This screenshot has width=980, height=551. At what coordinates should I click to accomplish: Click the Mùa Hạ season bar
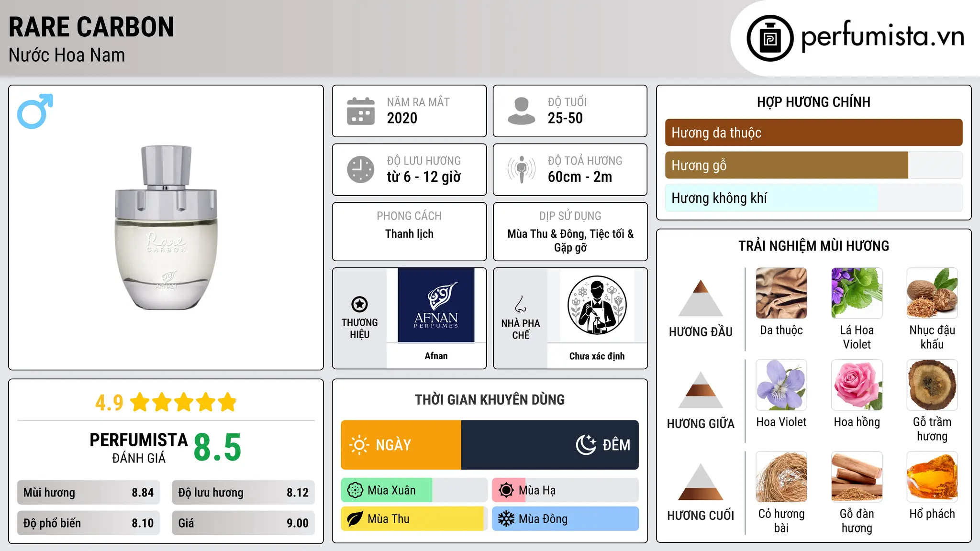click(565, 490)
